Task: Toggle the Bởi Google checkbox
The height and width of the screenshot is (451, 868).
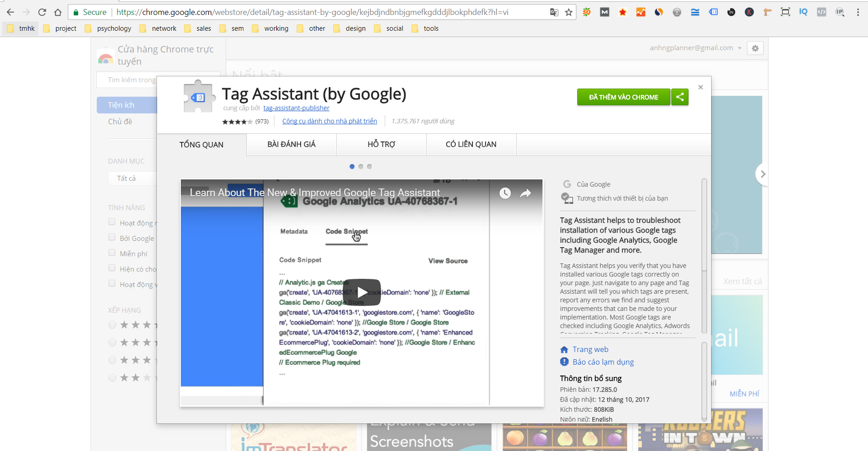Action: click(x=112, y=237)
